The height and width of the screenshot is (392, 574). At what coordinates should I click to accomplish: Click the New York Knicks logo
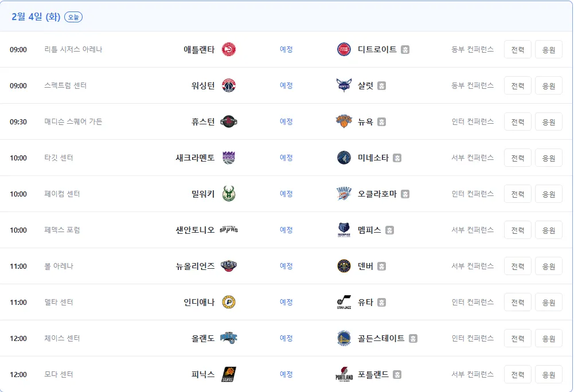[x=344, y=121]
